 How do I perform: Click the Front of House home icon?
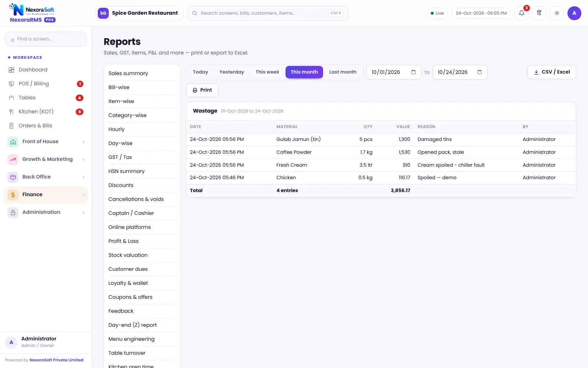(13, 142)
